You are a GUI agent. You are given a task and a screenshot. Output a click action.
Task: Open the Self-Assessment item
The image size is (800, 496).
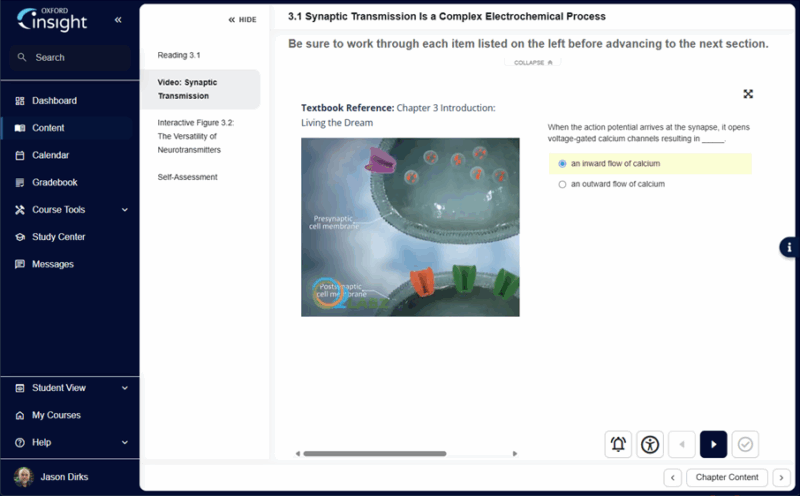(187, 177)
